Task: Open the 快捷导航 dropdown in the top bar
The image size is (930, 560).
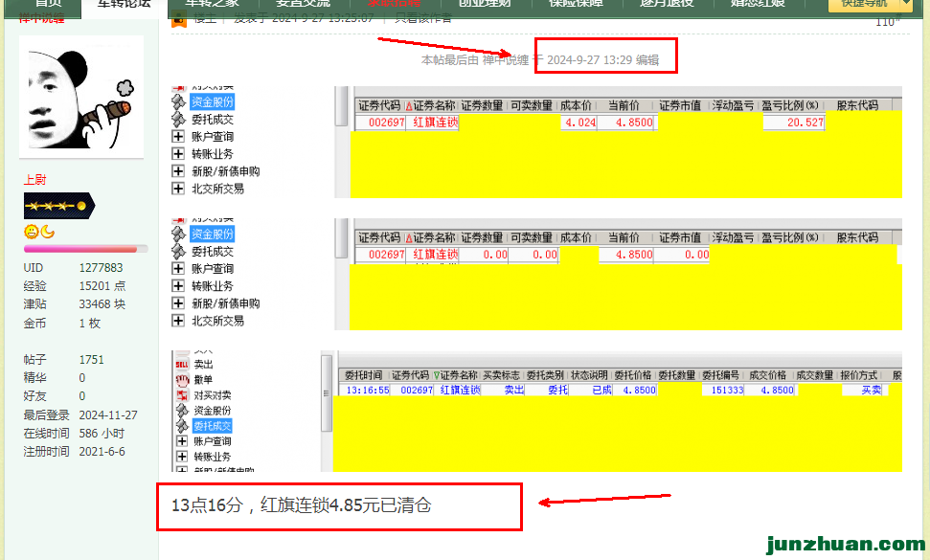Action: [870, 4]
